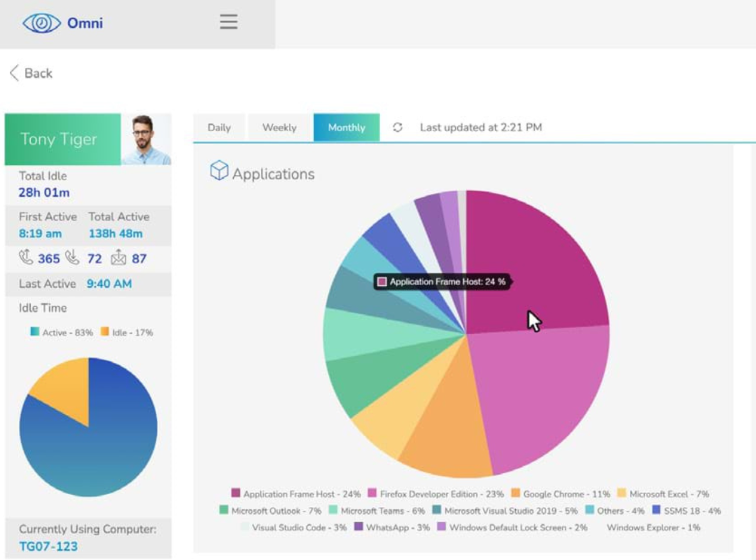Click the incoming calls icon beside 365
Screen dimensions: 756x560
(26, 257)
